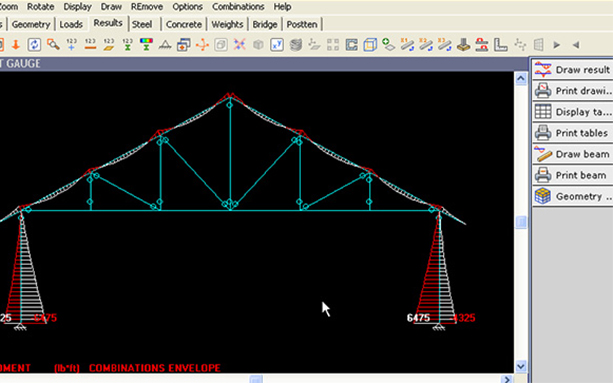Open the Display menu
Screen dimensions: 613x383
(77, 7)
